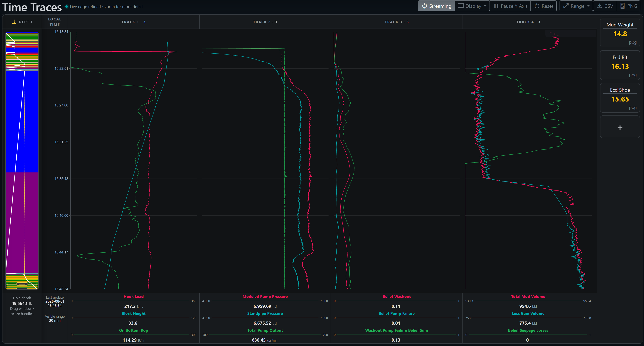644x346 pixels.
Task: Click the Hook Load value 217.2 klbs
Action: tap(133, 306)
